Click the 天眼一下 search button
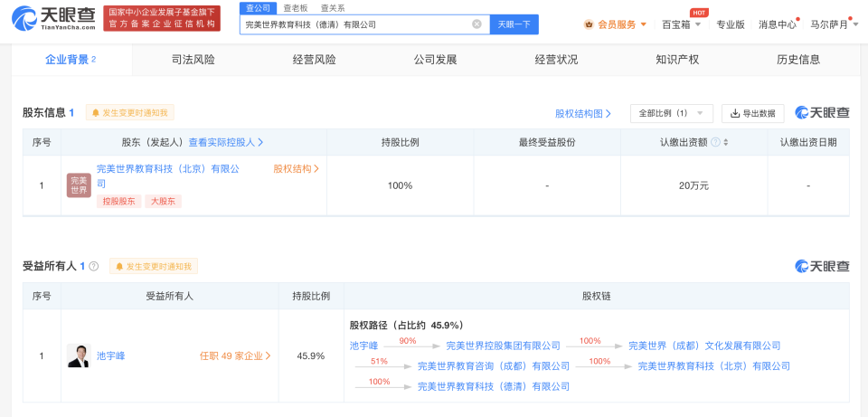 point(514,24)
